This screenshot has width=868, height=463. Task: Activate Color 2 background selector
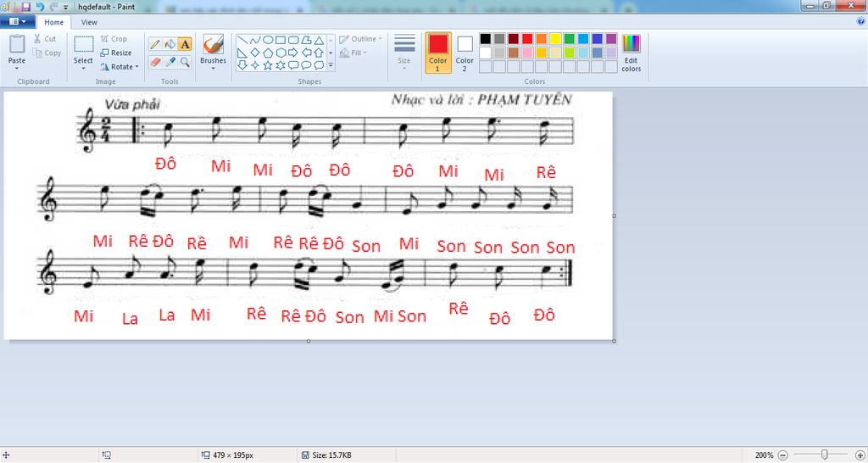click(x=465, y=53)
